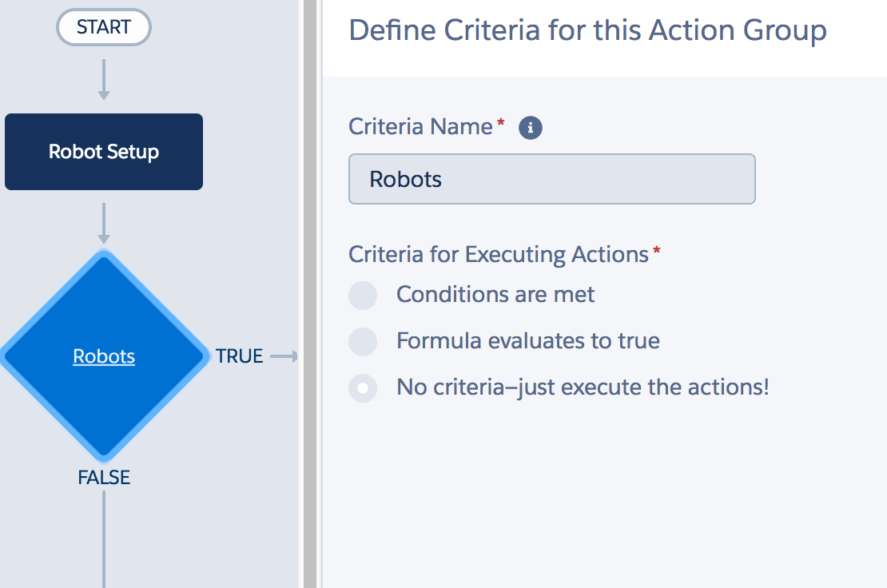This screenshot has width=887, height=588.
Task: Select the "No criteria" radio button
Action: [x=363, y=388]
